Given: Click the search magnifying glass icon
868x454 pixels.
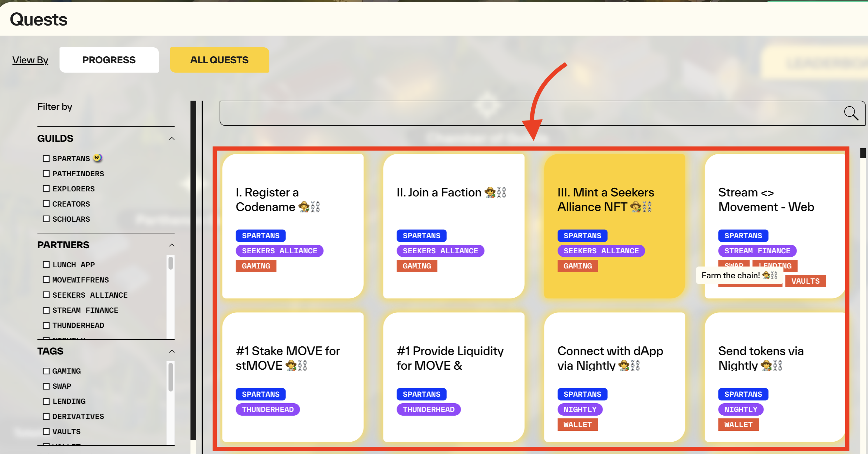Looking at the screenshot, I should coord(851,113).
